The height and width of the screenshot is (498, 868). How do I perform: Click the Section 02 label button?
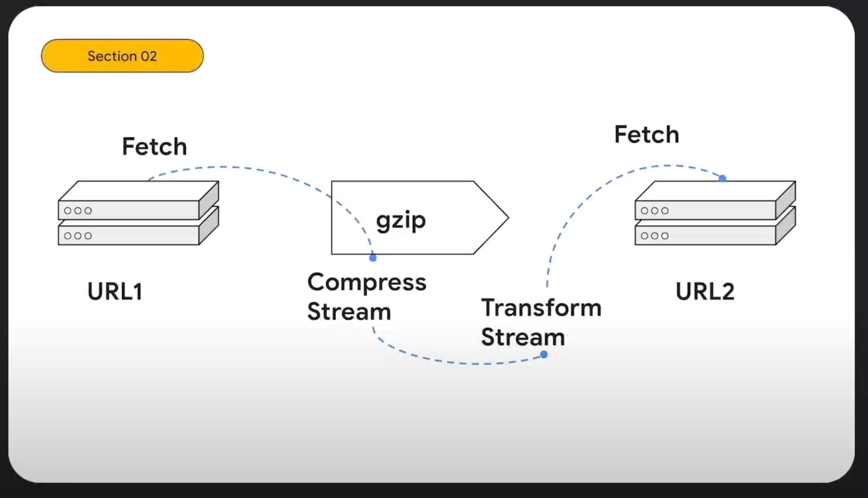click(122, 56)
